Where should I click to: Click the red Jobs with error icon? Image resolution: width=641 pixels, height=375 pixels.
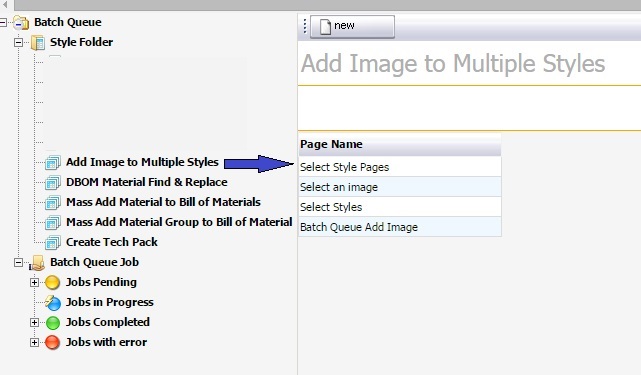point(52,342)
